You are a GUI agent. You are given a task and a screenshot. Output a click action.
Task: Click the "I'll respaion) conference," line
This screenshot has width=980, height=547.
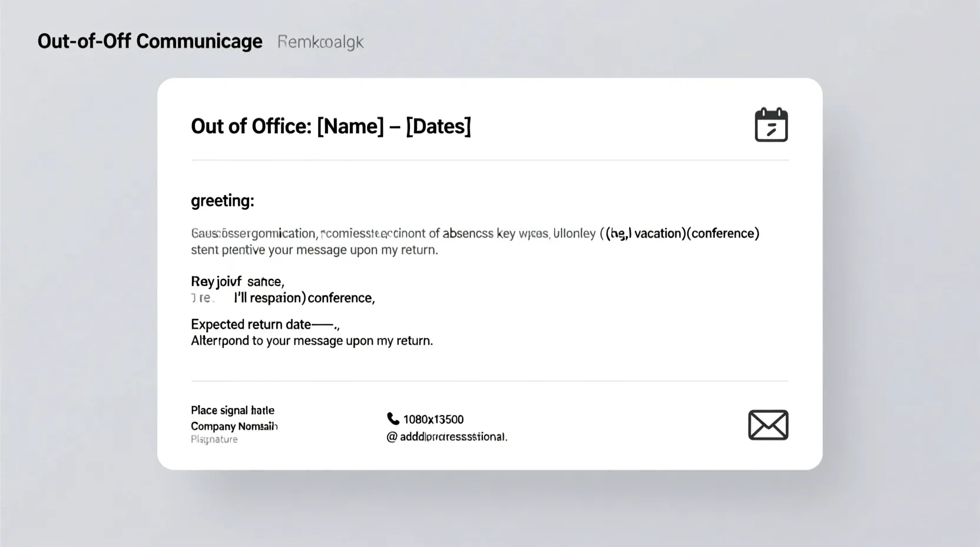(x=304, y=298)
